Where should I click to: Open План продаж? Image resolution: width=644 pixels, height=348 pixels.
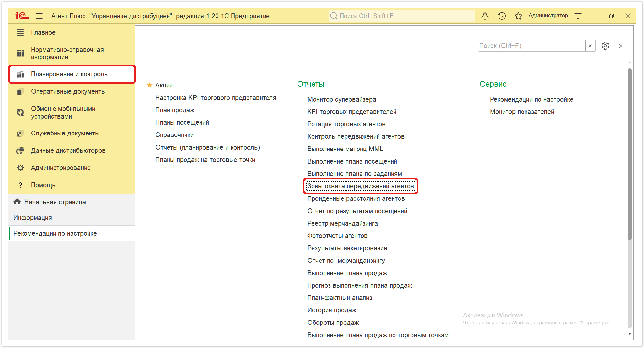pos(175,110)
